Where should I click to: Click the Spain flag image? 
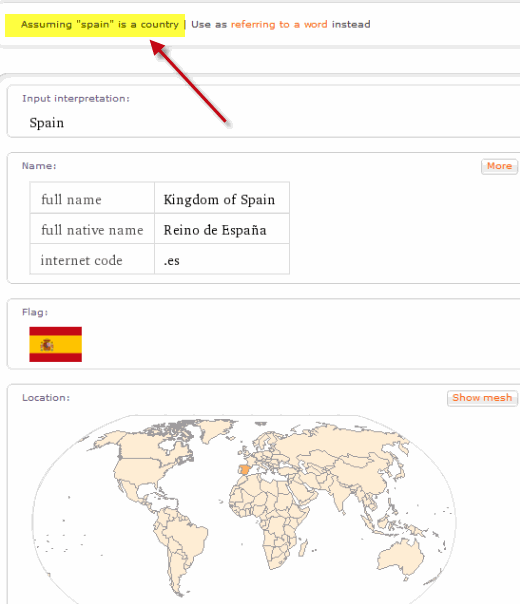(x=55, y=344)
